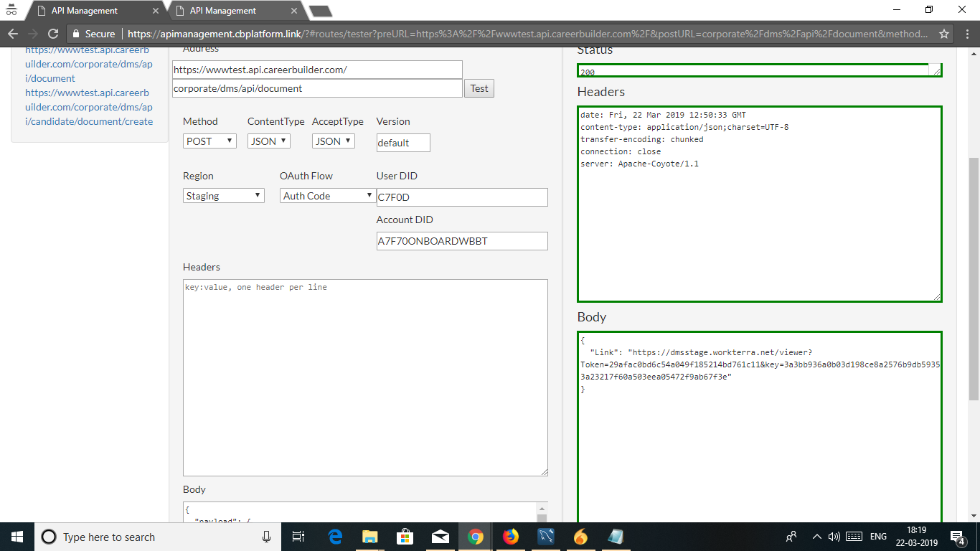The width and height of the screenshot is (980, 551).
Task: Show hidden system tray icons
Action: 816,537
